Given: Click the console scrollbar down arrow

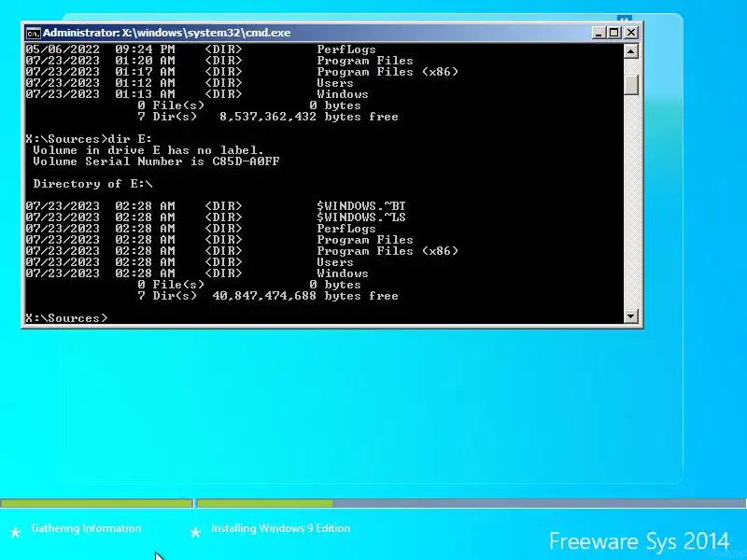Looking at the screenshot, I should click(x=631, y=315).
